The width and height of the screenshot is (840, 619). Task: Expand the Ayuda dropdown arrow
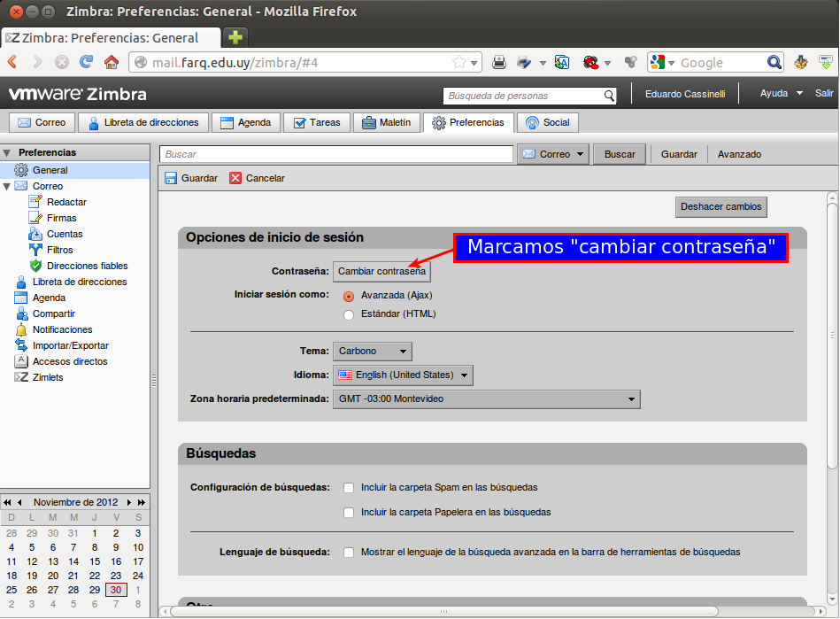[800, 93]
